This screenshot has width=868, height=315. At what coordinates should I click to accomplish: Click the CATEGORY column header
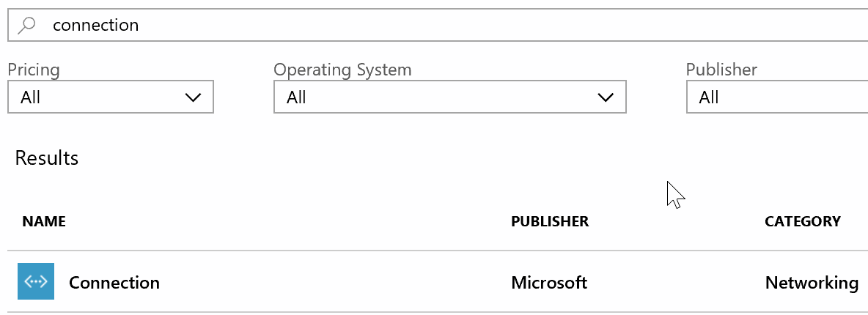click(x=803, y=221)
